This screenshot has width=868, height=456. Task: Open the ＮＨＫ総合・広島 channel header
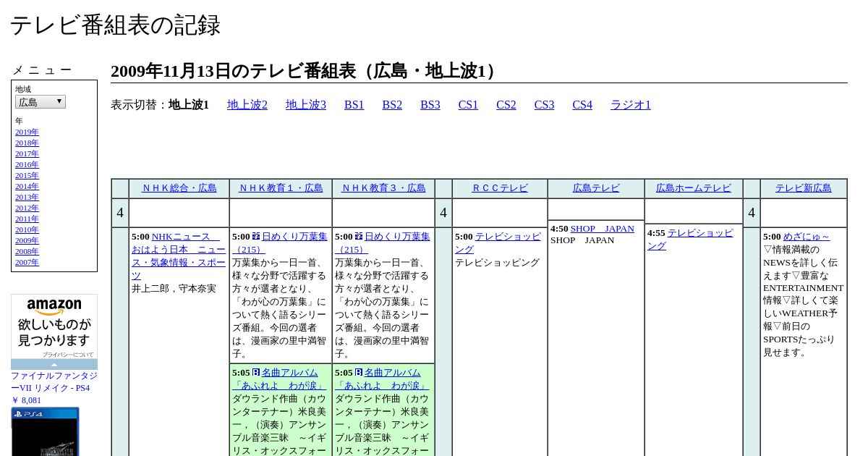pos(179,188)
